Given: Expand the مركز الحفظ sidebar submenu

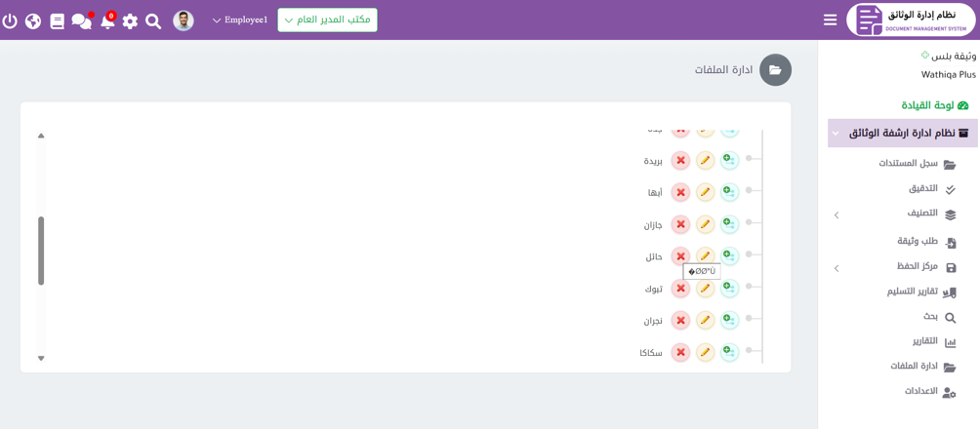Looking at the screenshot, I should tap(837, 267).
